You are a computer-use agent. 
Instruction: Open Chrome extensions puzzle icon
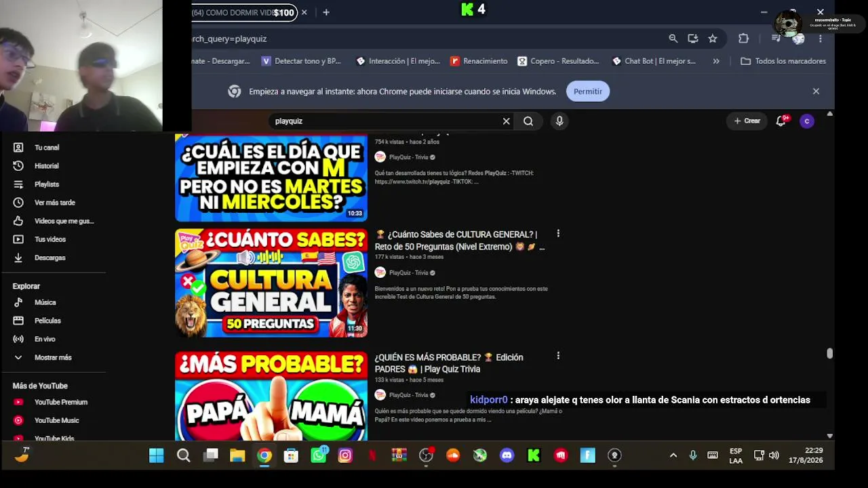[743, 39]
